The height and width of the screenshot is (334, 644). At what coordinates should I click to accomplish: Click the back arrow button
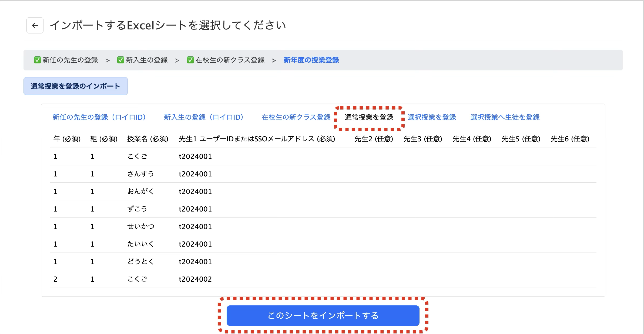[x=35, y=25]
